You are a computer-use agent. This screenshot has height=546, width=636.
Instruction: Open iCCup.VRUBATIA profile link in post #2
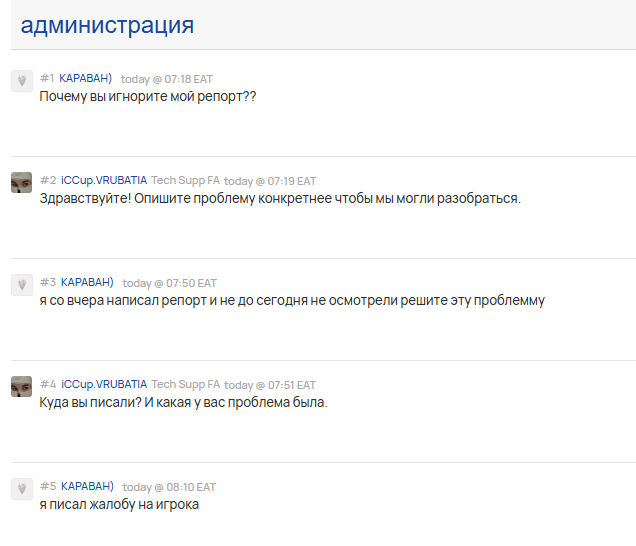point(104,180)
